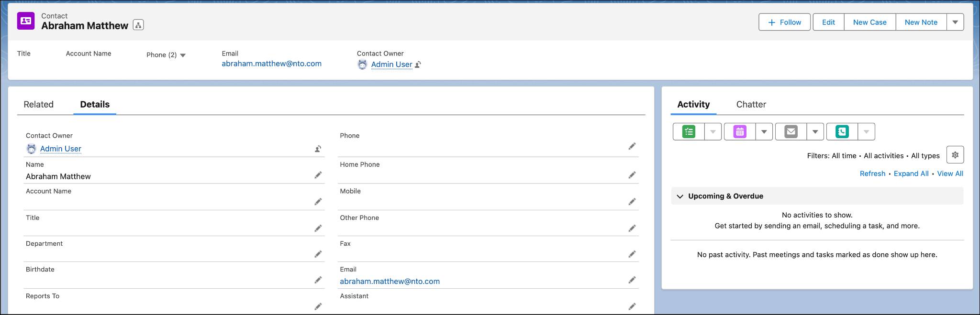Click the Admin User avatar in Details

point(31,149)
